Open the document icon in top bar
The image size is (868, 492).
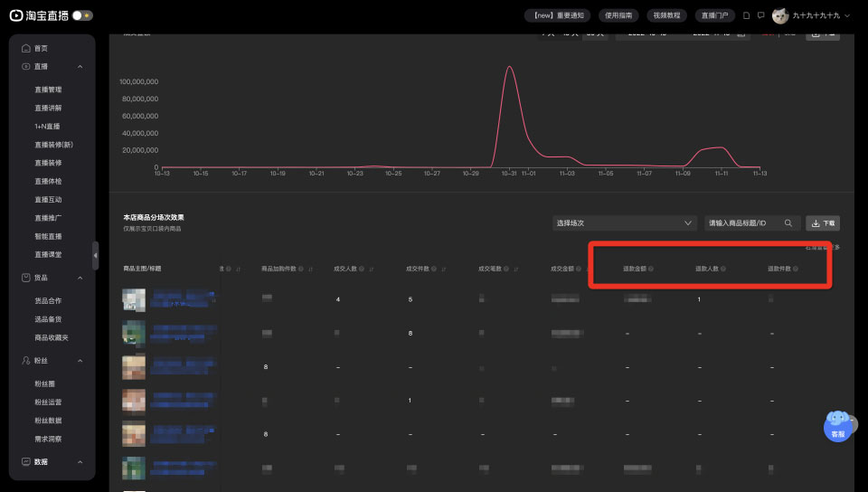tap(746, 15)
